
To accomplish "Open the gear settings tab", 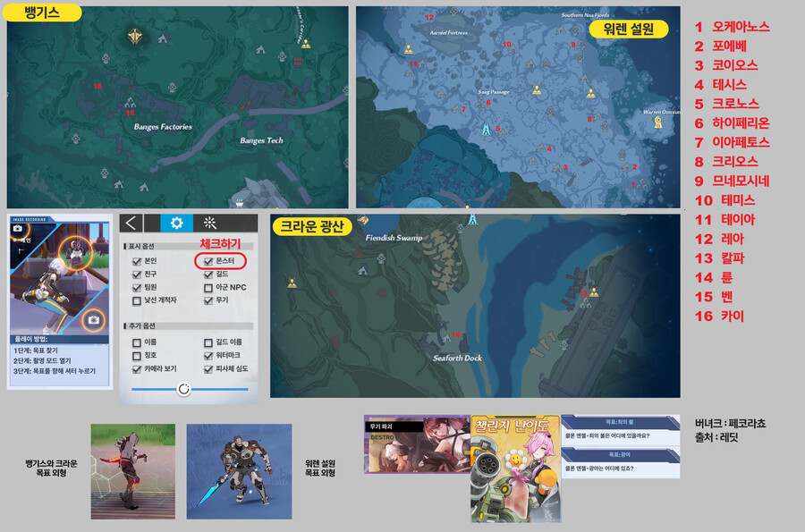I will [x=176, y=224].
